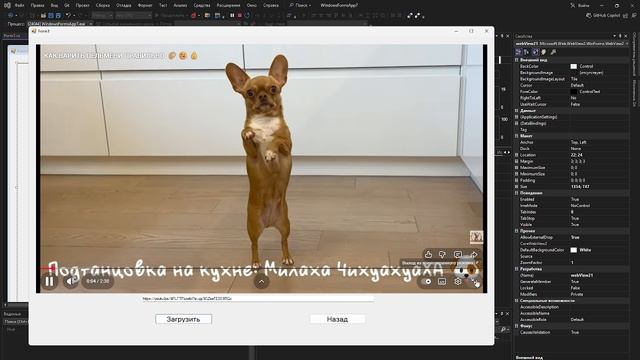
Task: Open the Формат menu
Action: coord(145,5)
